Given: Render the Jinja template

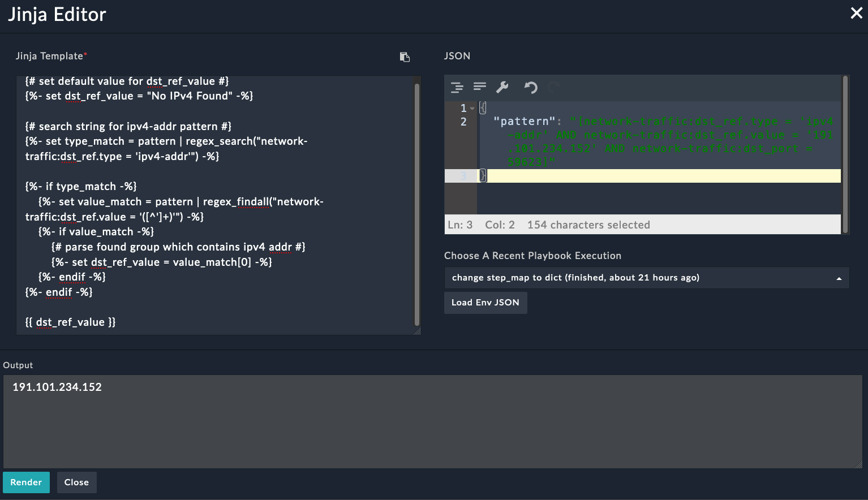Looking at the screenshot, I should [26, 482].
